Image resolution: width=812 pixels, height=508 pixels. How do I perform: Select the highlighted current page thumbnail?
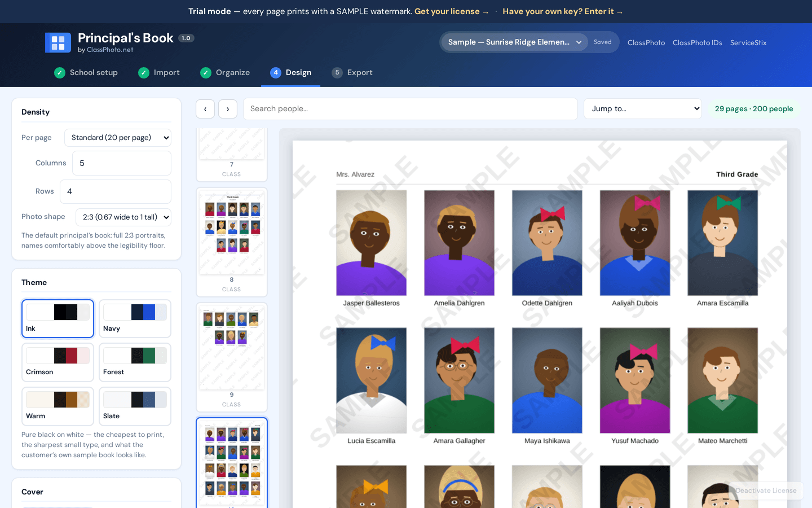point(232,463)
